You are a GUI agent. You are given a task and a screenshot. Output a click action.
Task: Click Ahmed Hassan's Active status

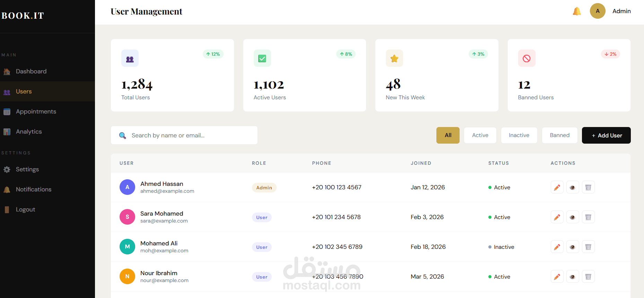(499, 187)
